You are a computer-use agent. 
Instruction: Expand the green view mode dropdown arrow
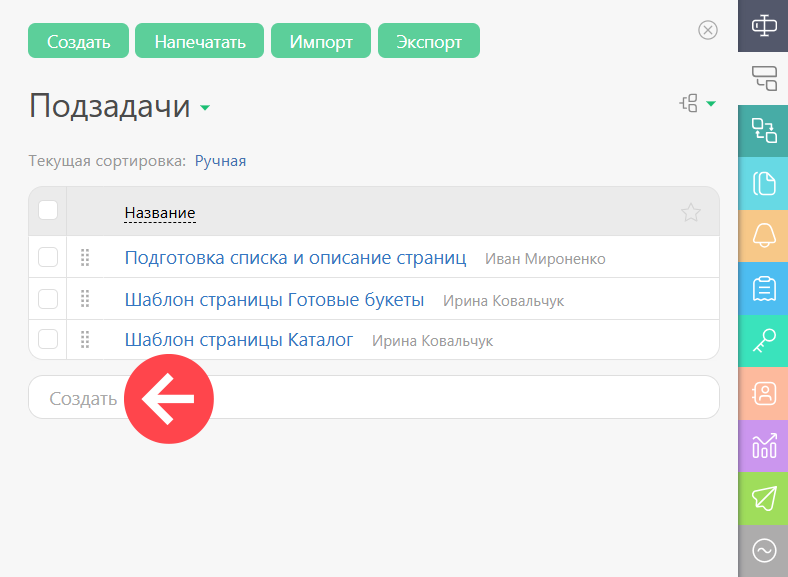pos(711,104)
